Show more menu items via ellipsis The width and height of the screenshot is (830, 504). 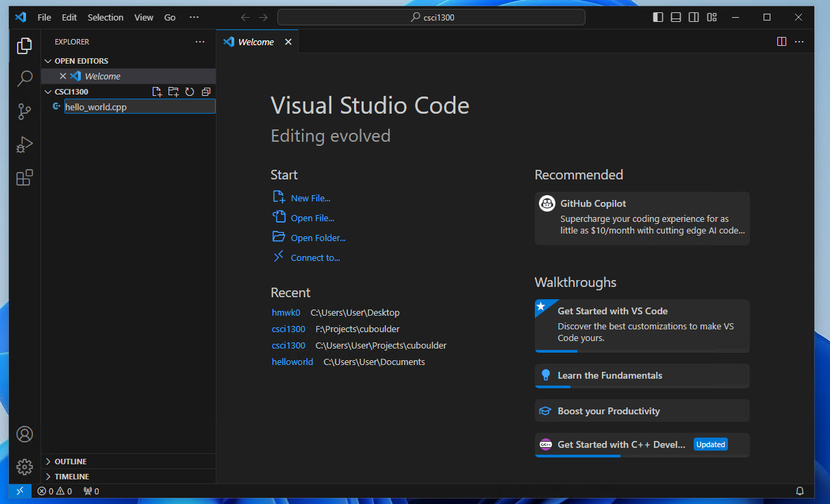[194, 17]
